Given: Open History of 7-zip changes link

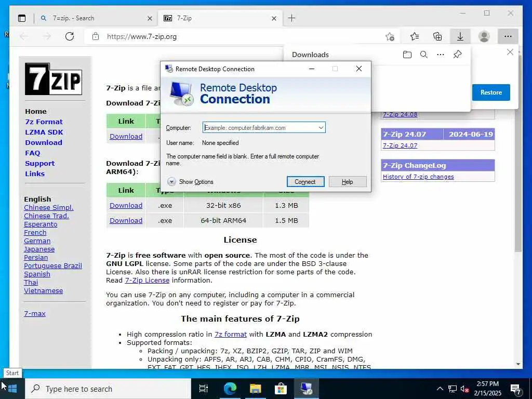Looking at the screenshot, I should (x=418, y=177).
